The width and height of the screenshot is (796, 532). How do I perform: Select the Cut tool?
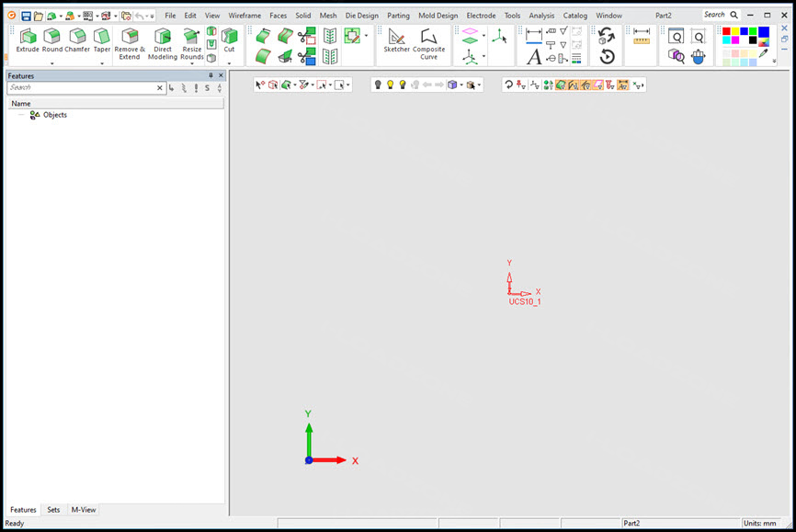click(x=230, y=40)
